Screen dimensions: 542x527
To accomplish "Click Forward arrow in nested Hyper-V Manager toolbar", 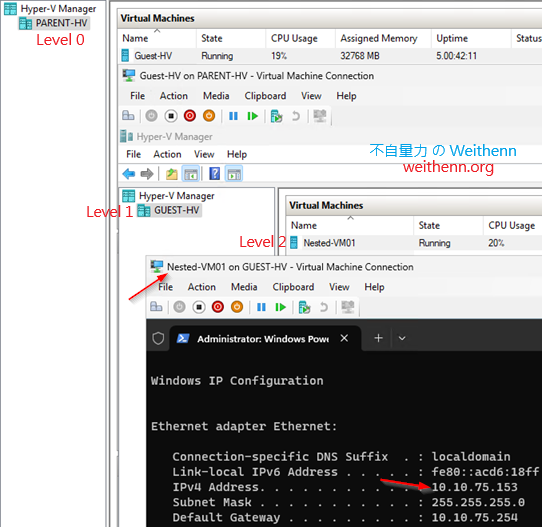I will 147,173.
